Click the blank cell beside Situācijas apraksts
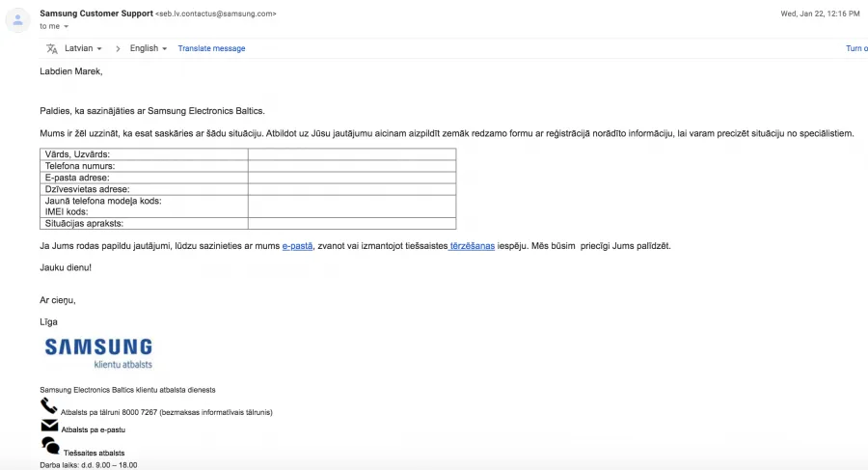 point(352,223)
